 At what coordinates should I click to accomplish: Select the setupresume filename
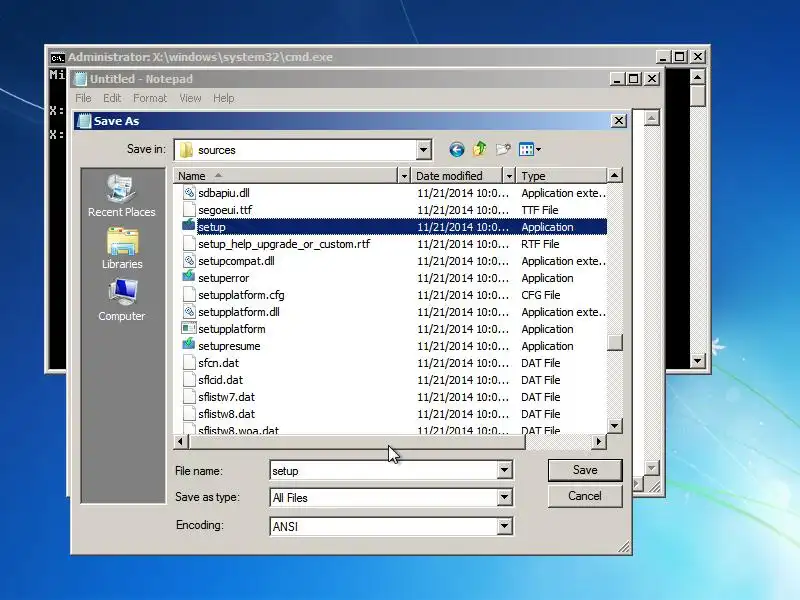tap(229, 346)
